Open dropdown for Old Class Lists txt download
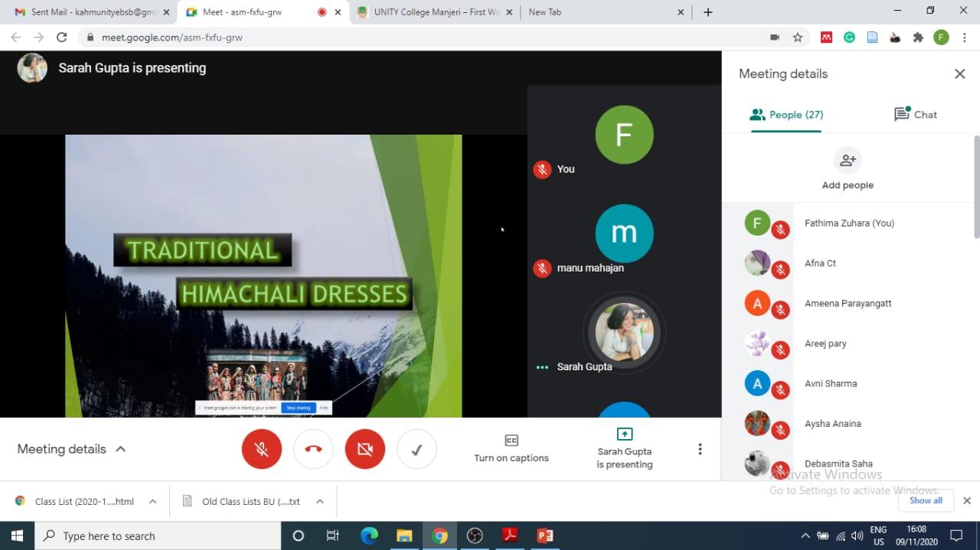Screen dimensions: 980x550 pos(320,502)
